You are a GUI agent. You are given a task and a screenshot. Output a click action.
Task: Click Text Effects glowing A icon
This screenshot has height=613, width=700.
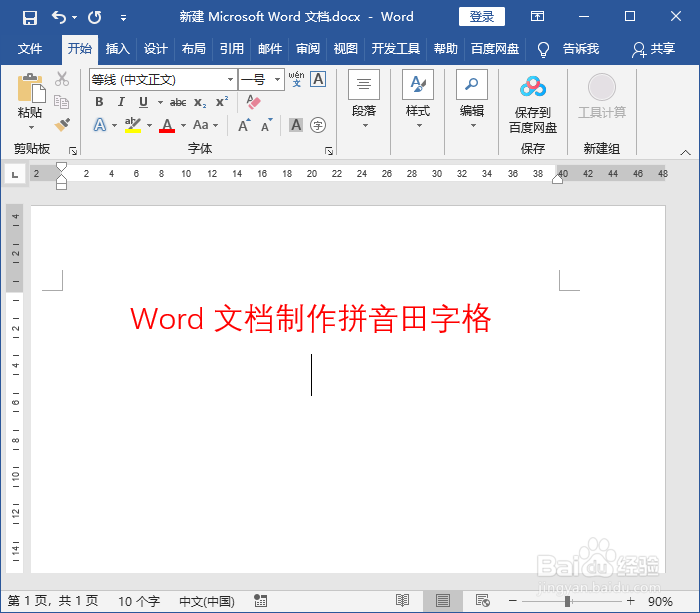(x=100, y=125)
